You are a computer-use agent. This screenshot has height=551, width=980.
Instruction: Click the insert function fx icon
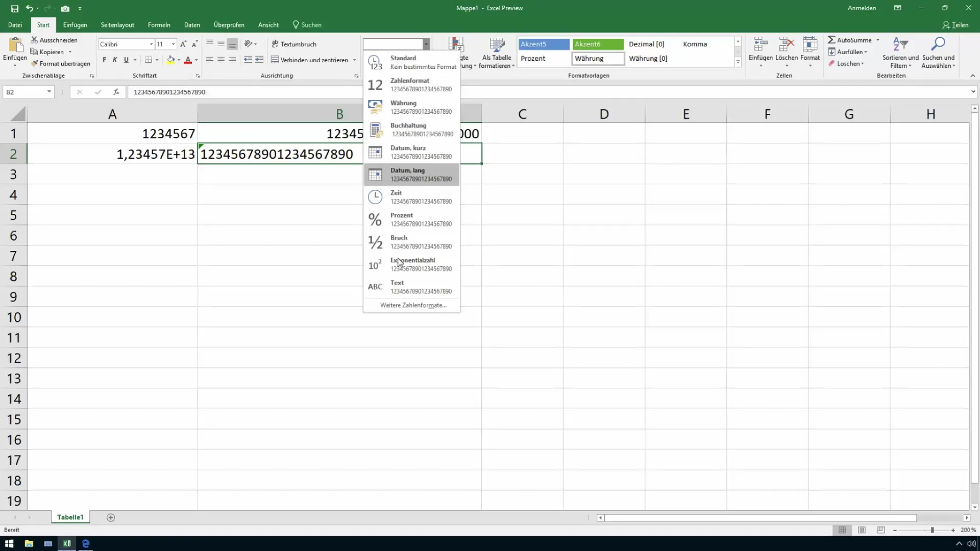click(116, 92)
